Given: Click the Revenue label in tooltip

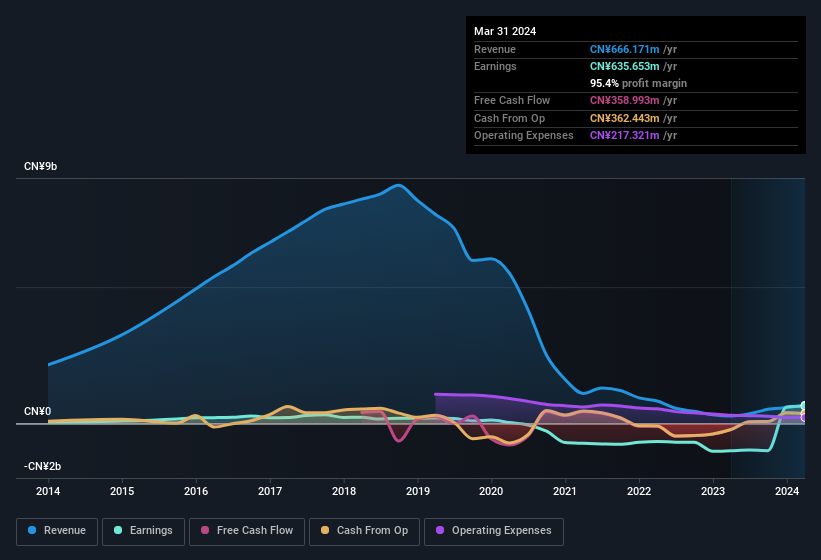Looking at the screenshot, I should pos(495,49).
